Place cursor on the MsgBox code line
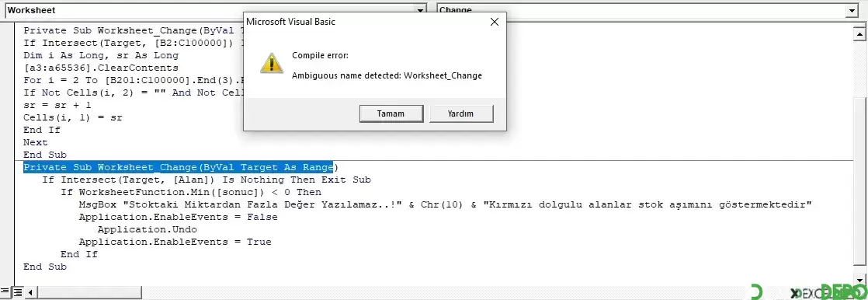This screenshot has width=868, height=300. tap(445, 204)
